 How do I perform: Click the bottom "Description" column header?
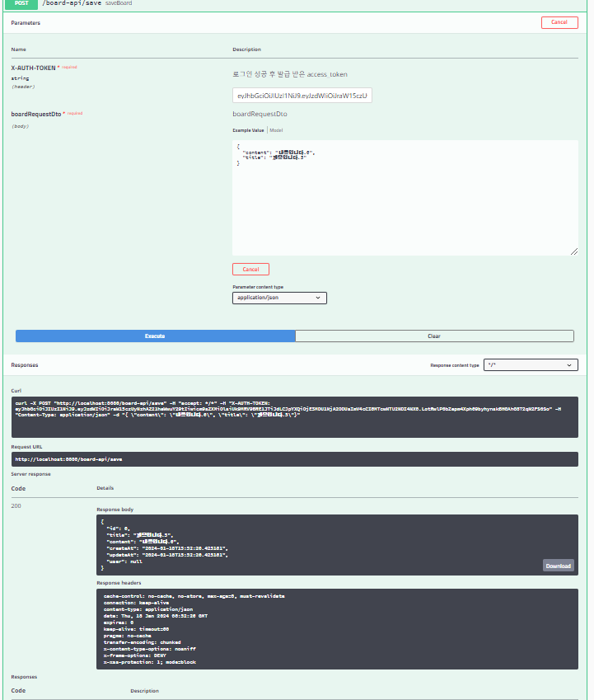(x=144, y=691)
